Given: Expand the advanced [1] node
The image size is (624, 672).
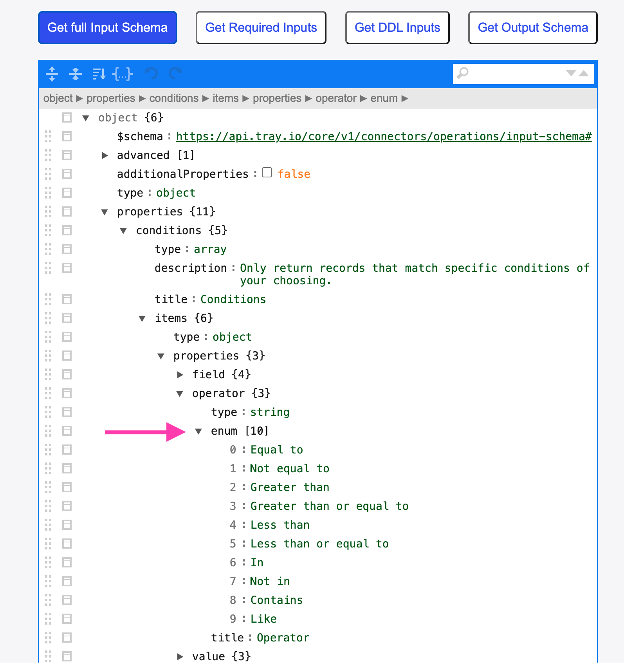Looking at the screenshot, I should [x=105, y=155].
